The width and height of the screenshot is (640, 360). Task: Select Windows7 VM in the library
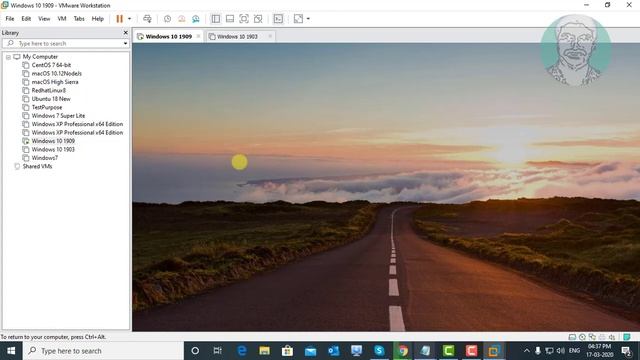(x=44, y=158)
